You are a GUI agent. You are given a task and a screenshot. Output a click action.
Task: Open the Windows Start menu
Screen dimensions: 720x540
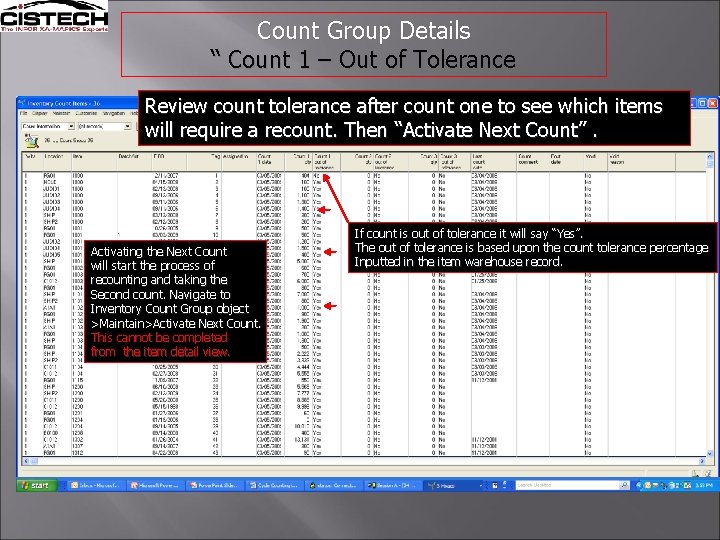37,485
